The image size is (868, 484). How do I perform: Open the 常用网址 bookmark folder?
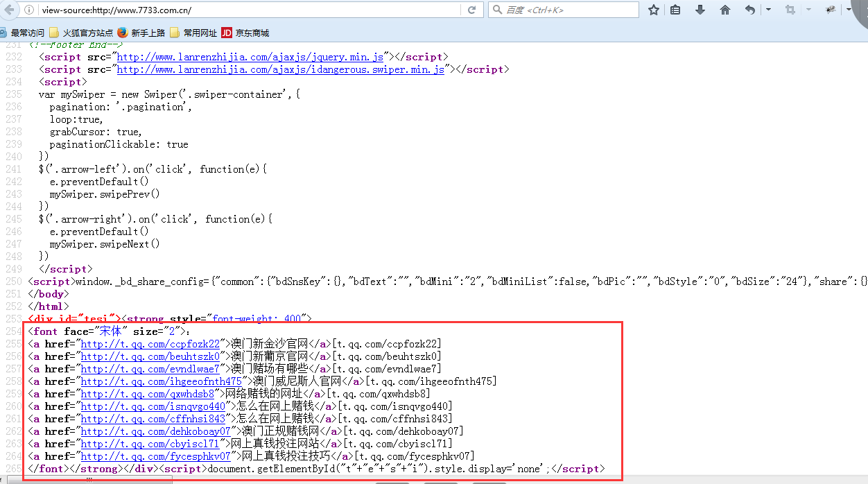point(193,33)
